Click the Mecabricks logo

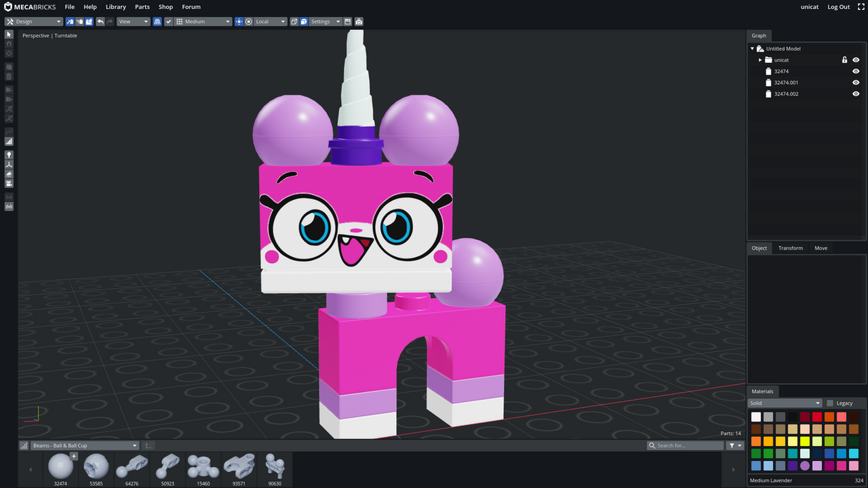[x=30, y=7]
